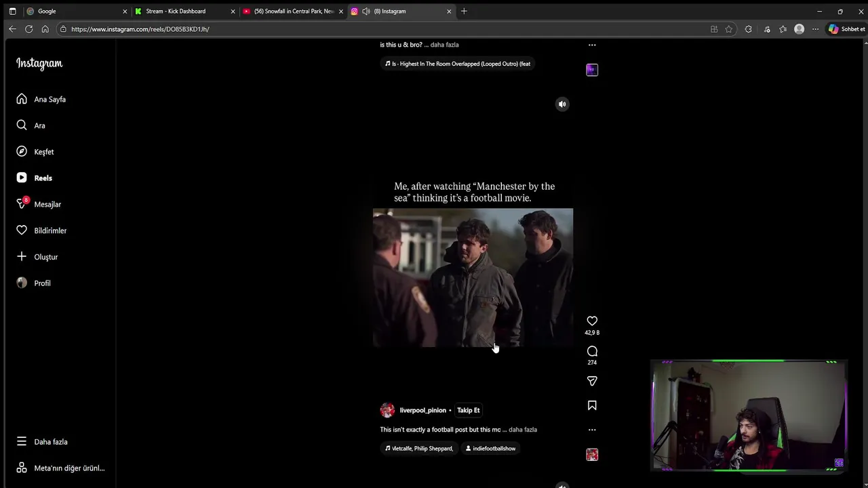Open Meta'nın diğer ürünleri menu
Viewport: 868px width, 488px height.
point(60,468)
